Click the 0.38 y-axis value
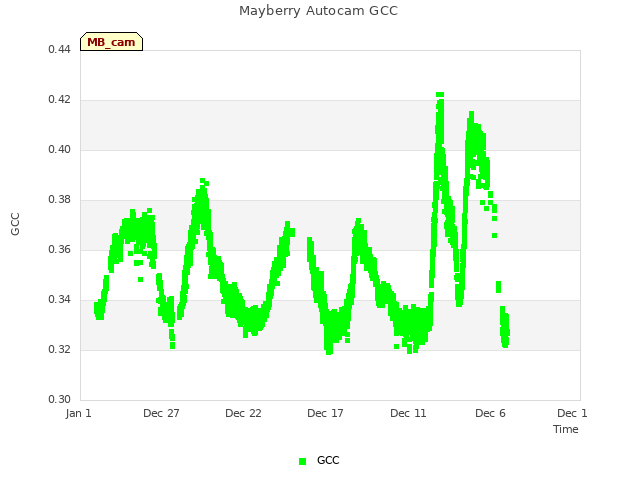 [x=59, y=200]
